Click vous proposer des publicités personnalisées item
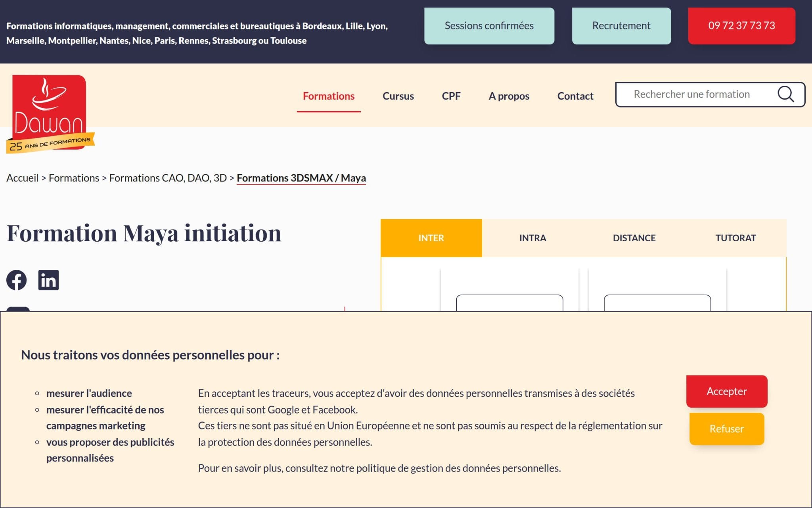Screen dimensions: 812x508 point(110,450)
